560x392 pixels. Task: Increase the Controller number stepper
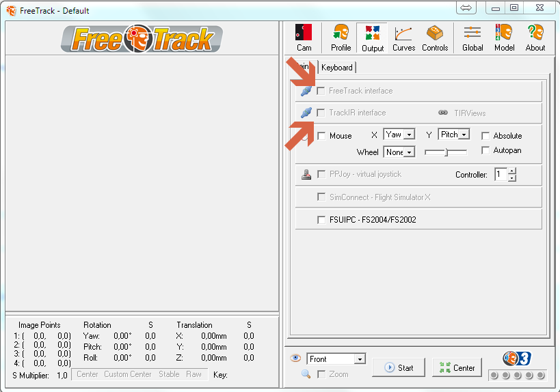click(x=511, y=171)
